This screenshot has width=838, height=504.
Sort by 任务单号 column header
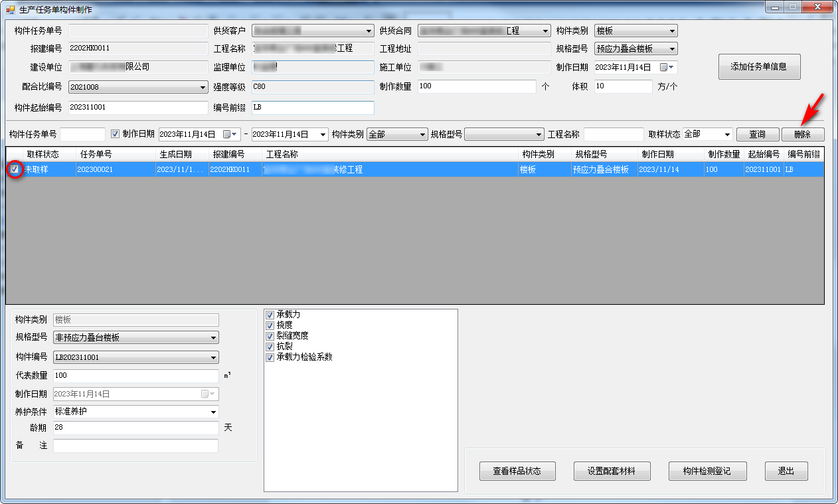[96, 154]
